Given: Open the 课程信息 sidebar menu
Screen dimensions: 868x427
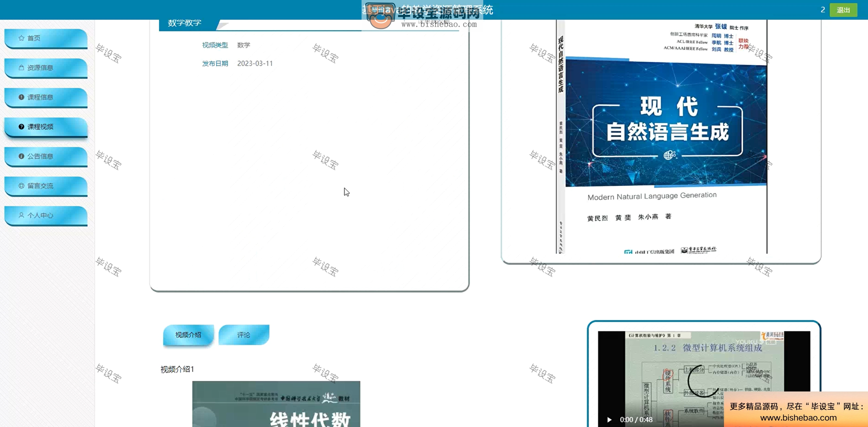Looking at the screenshot, I should pyautogui.click(x=46, y=97).
